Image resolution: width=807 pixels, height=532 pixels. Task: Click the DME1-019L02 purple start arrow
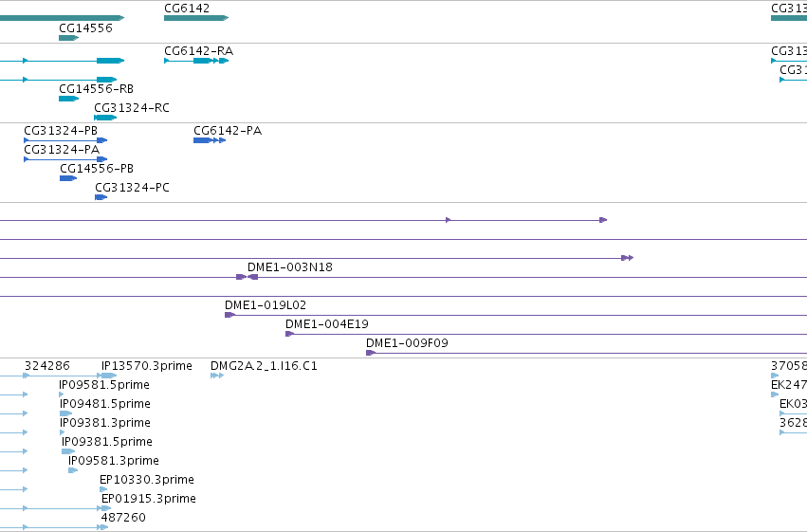coord(229,315)
